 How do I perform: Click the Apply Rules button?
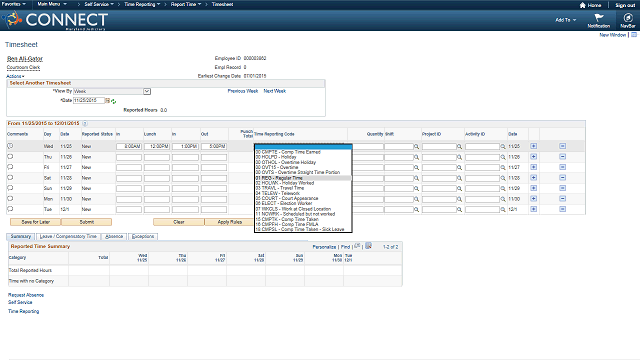229,222
